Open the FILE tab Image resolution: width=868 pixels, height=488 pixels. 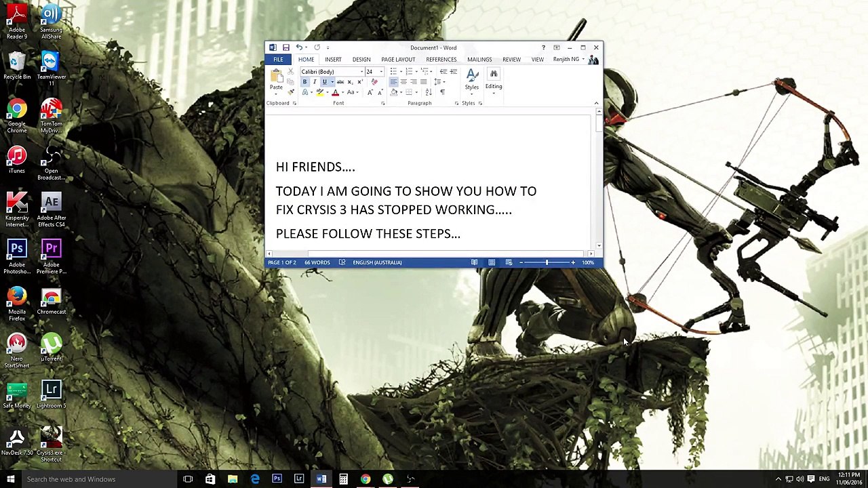click(278, 60)
